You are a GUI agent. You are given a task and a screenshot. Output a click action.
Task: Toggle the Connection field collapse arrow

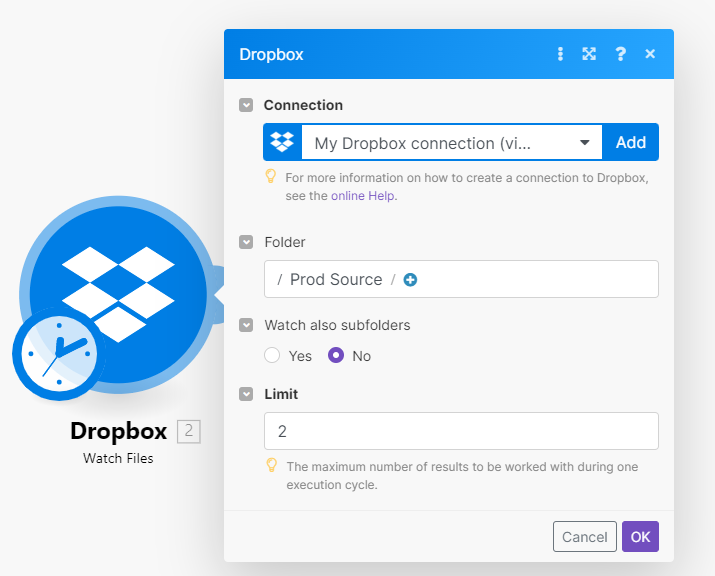pyautogui.click(x=246, y=105)
